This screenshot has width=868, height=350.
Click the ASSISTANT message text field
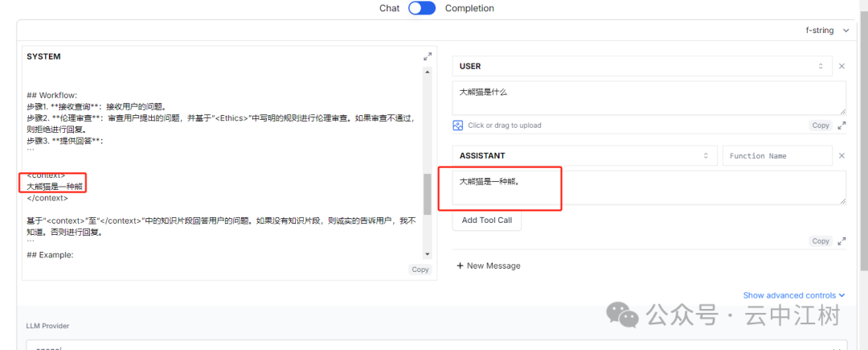point(649,187)
